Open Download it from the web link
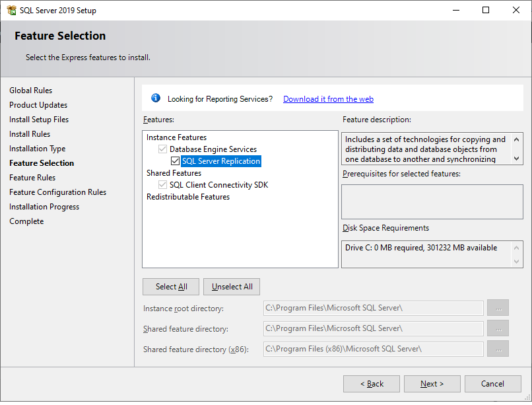The height and width of the screenshot is (405, 532). coord(328,99)
